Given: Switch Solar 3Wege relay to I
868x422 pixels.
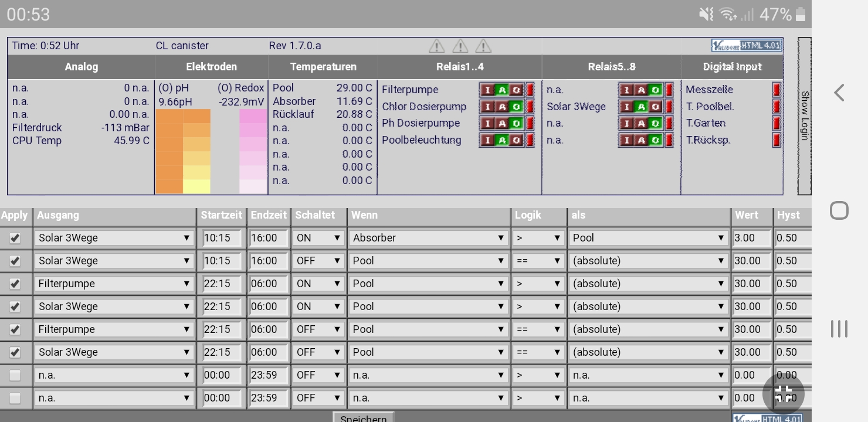Looking at the screenshot, I should click(x=626, y=107).
